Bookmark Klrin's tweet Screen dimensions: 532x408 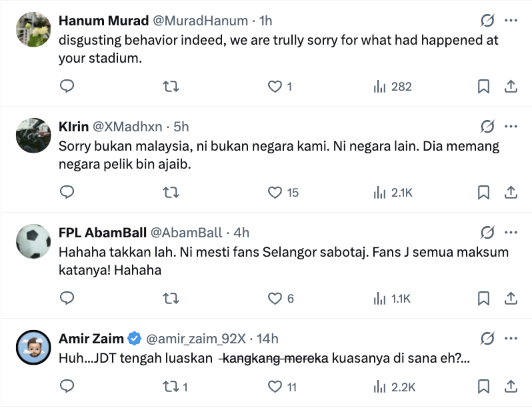coord(484,193)
